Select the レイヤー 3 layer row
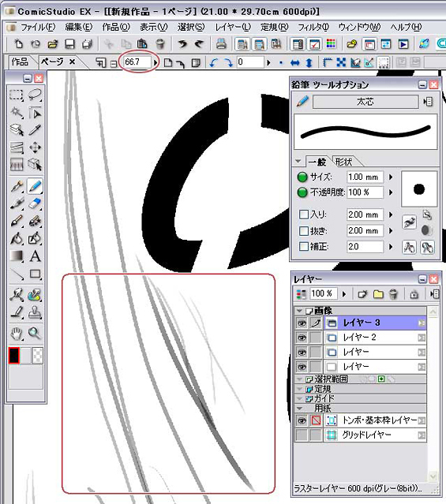446x504 pixels. tap(375, 323)
